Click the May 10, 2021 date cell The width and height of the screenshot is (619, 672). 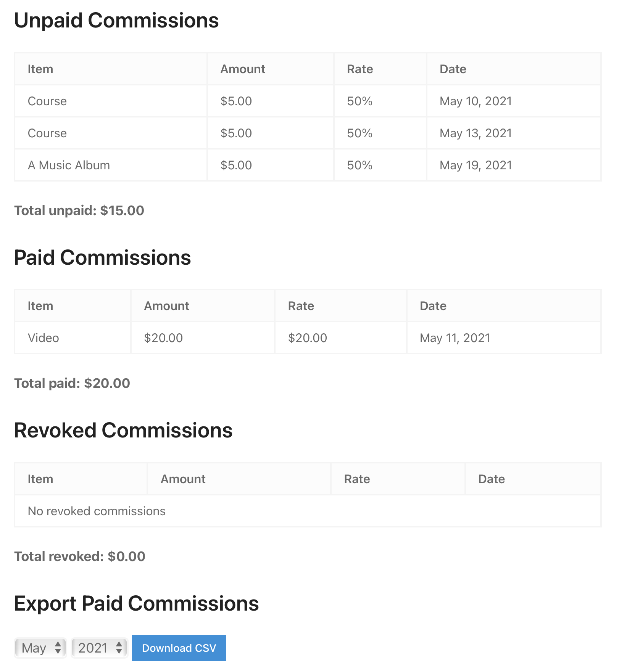(476, 101)
